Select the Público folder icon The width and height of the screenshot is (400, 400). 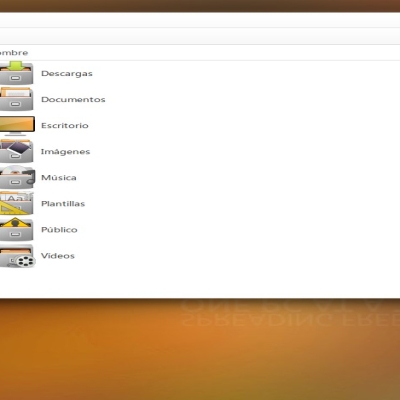point(17,229)
